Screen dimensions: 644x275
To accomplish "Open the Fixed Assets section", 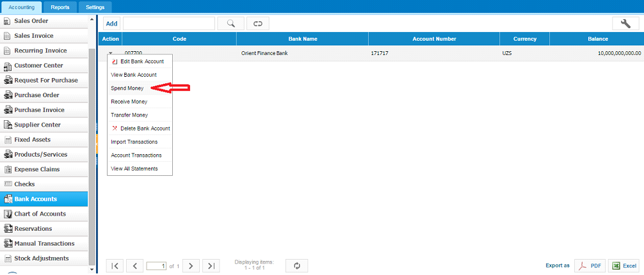I will click(x=44, y=139).
